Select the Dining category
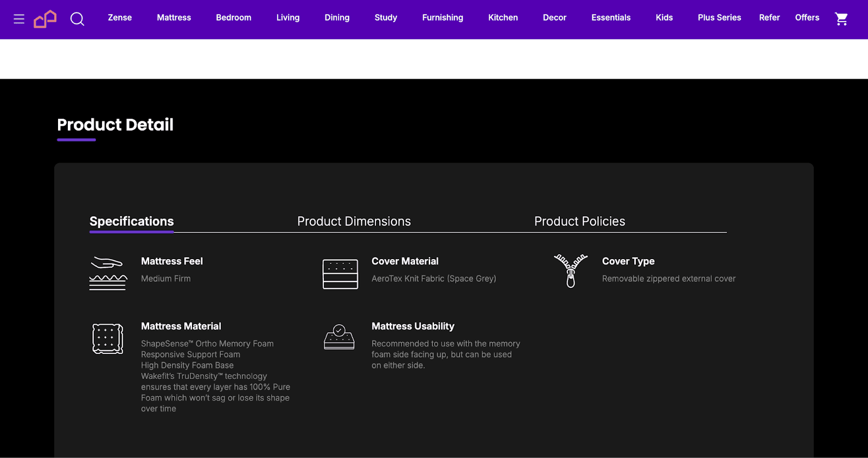This screenshot has height=458, width=868. [337, 17]
